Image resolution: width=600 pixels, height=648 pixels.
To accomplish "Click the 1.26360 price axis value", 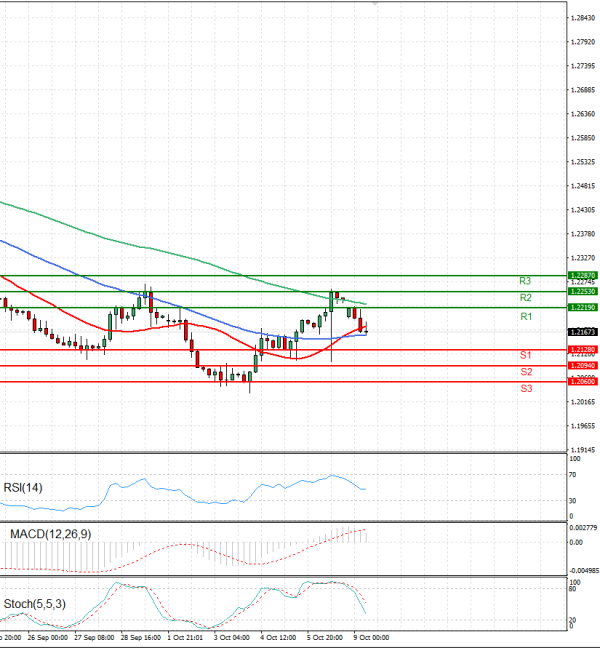I will [583, 114].
